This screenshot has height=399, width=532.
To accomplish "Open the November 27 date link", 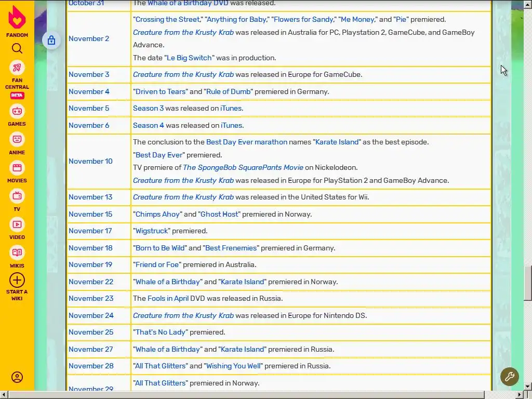I will 90,350.
